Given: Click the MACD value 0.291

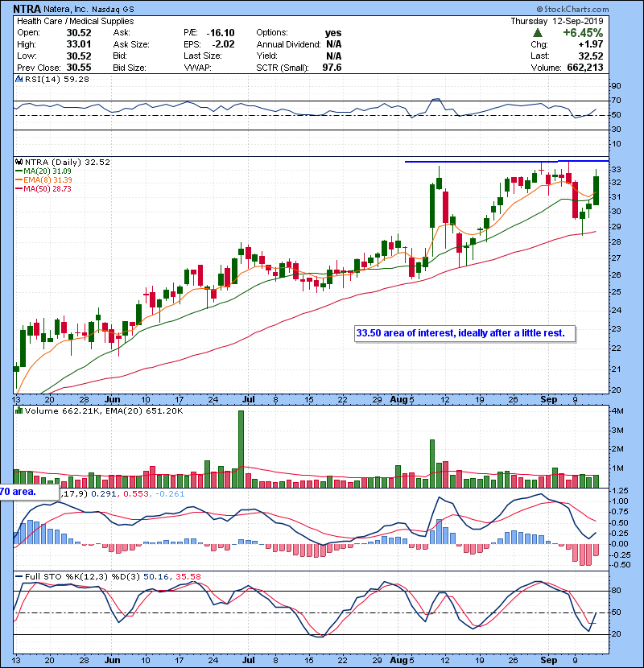Looking at the screenshot, I should [105, 494].
